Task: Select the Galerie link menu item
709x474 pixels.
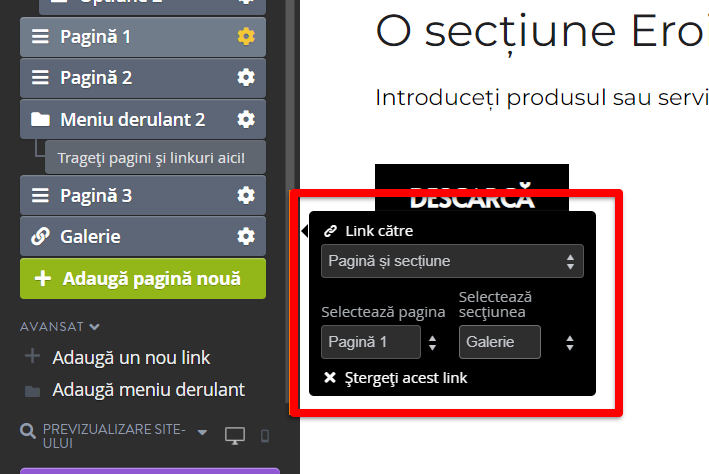Action: (143, 236)
